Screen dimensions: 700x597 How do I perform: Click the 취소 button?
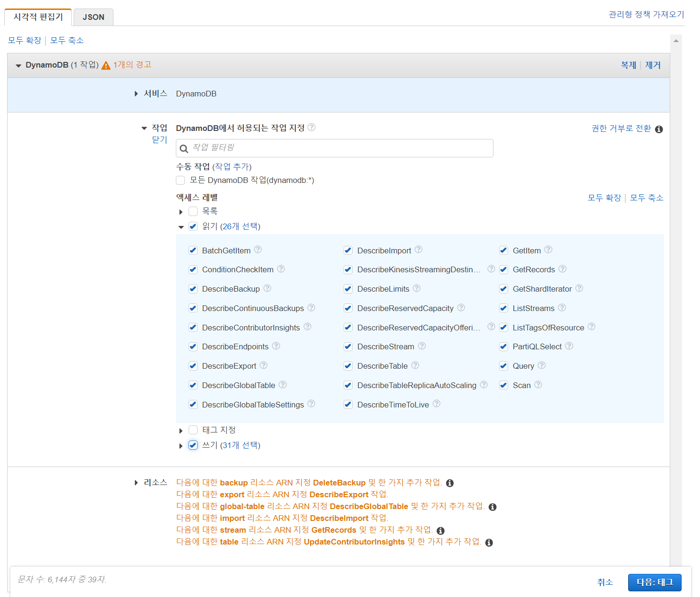click(605, 582)
